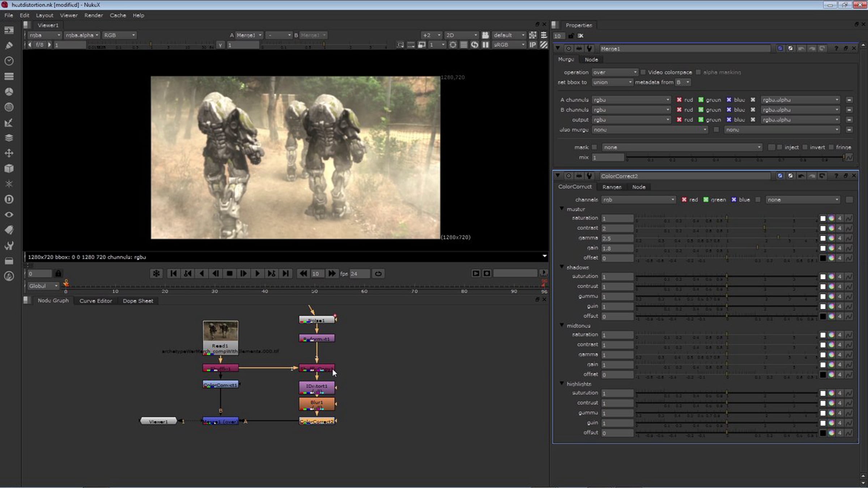
Task: Collapse the shadows section triangle
Action: coord(562,267)
